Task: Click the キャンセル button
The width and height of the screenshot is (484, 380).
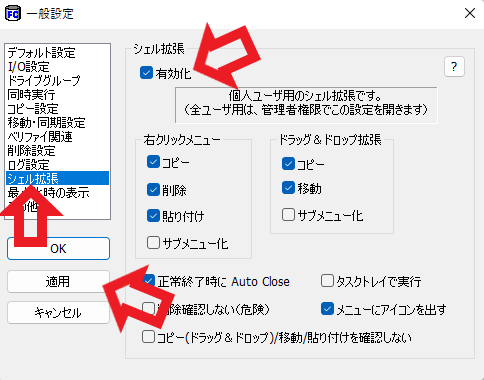Action: (x=58, y=313)
